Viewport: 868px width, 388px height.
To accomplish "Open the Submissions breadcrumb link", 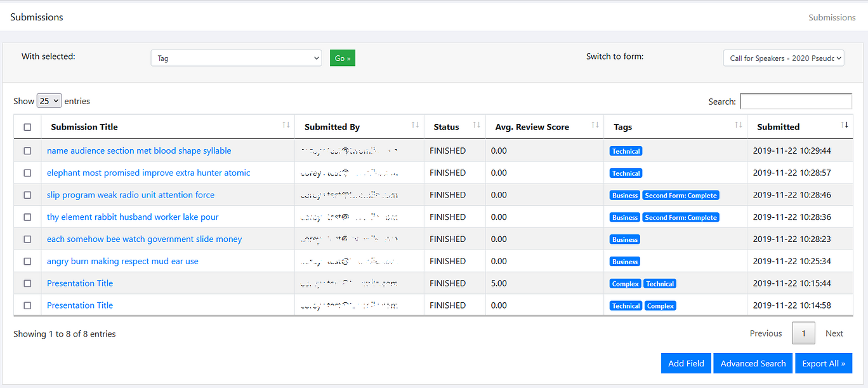I will pos(832,17).
